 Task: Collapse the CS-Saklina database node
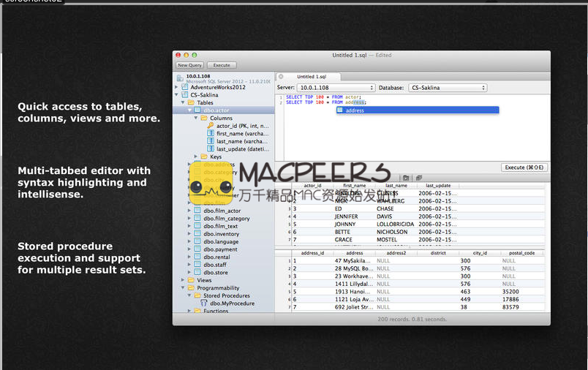click(x=176, y=95)
